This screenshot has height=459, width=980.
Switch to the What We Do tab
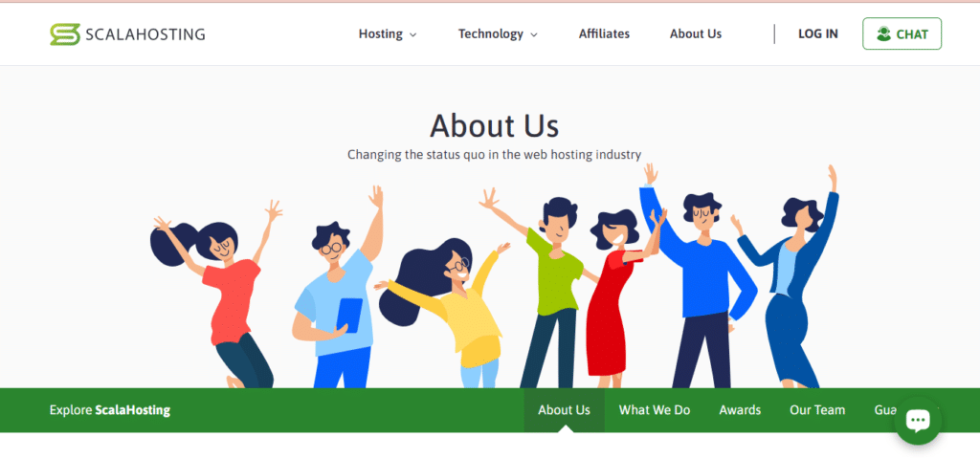(x=655, y=410)
